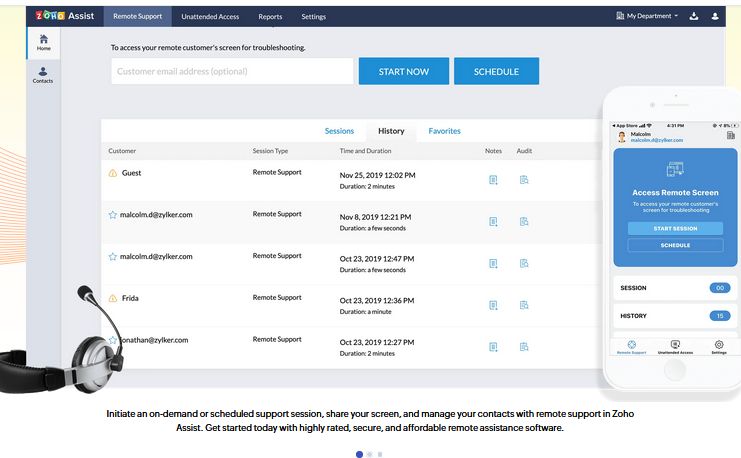Select the first carousel pagination dot
The width and height of the screenshot is (741, 458).
click(359, 454)
